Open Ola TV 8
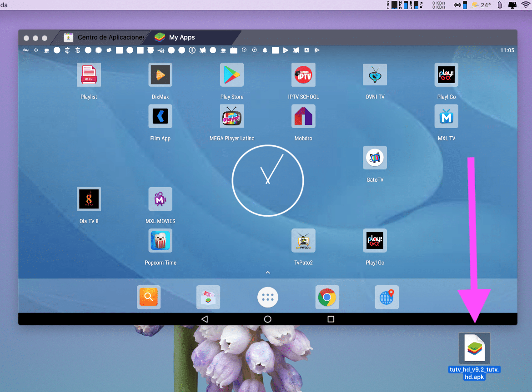This screenshot has height=392, width=532. click(89, 199)
